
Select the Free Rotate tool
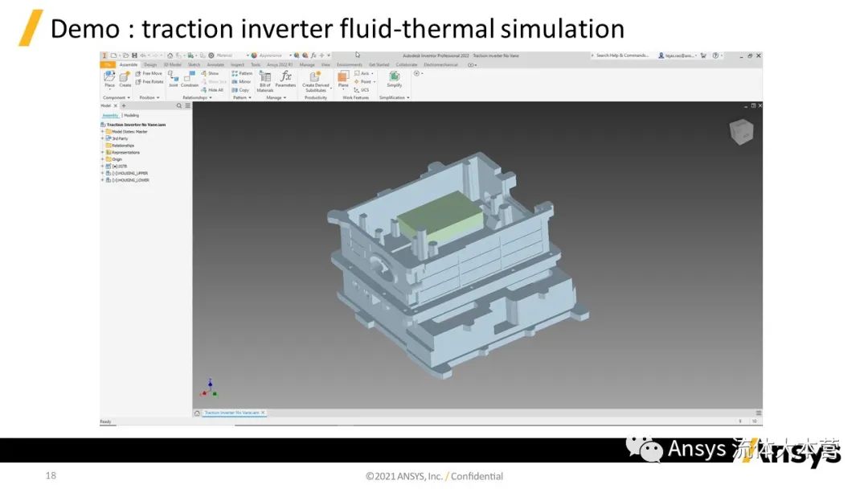[149, 81]
